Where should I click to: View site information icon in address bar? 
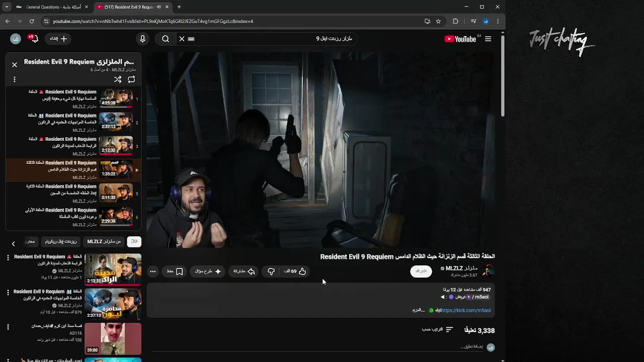coord(46,21)
